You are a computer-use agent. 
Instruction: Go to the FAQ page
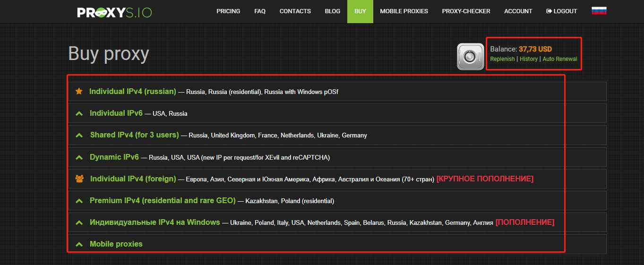[x=260, y=11]
